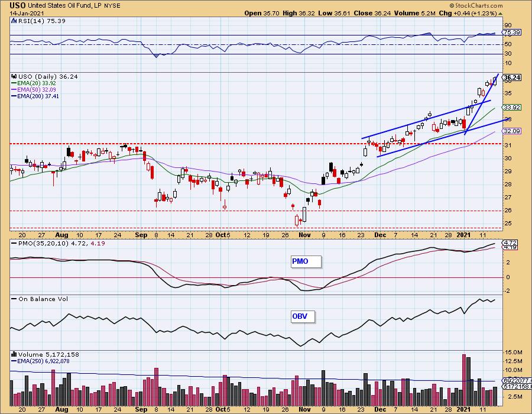Click the 35 price axis label

(508, 93)
